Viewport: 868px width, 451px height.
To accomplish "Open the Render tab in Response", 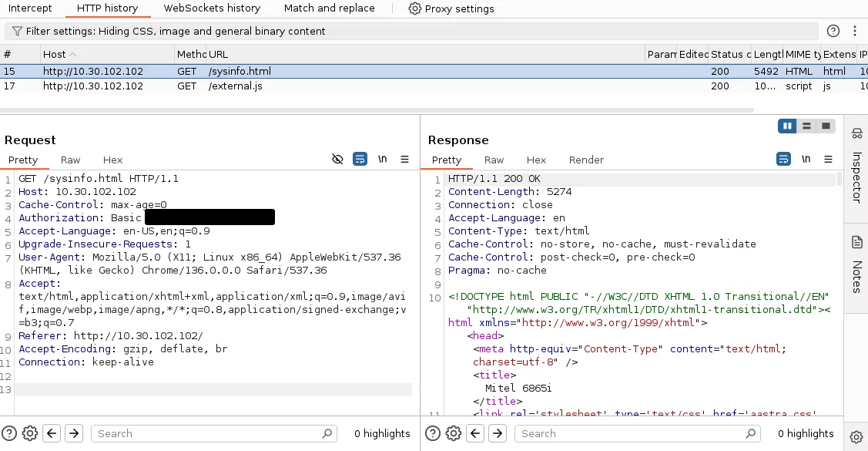I will 586,160.
